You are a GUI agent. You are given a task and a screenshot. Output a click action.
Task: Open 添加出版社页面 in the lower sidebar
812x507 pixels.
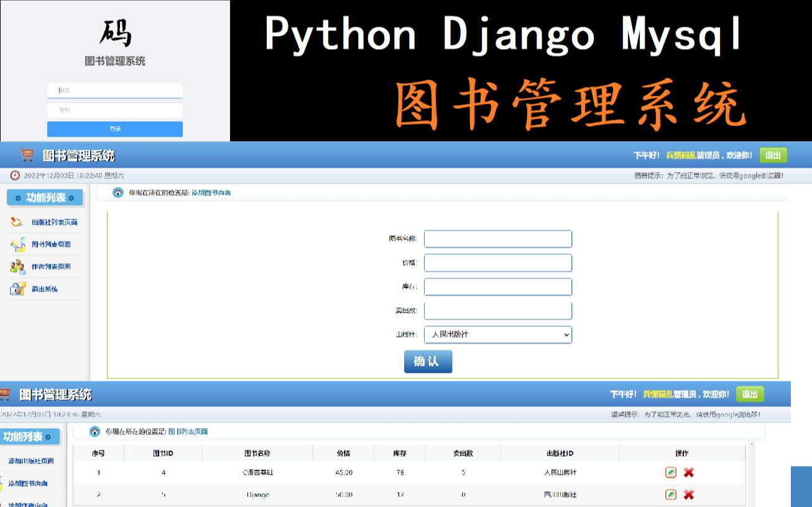[x=31, y=461]
